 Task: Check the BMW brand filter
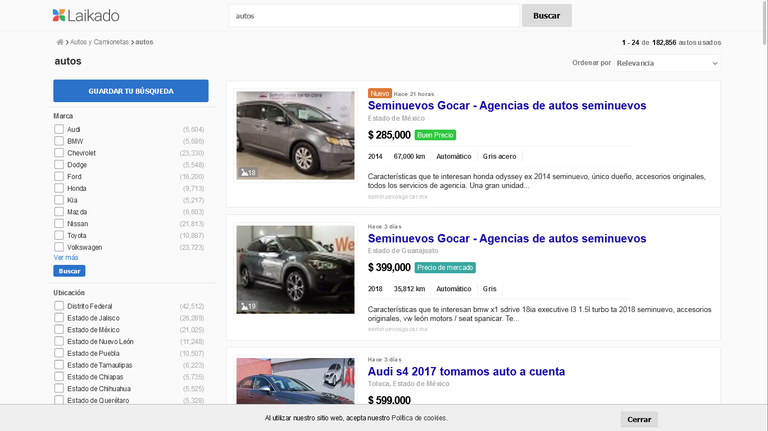coord(59,141)
